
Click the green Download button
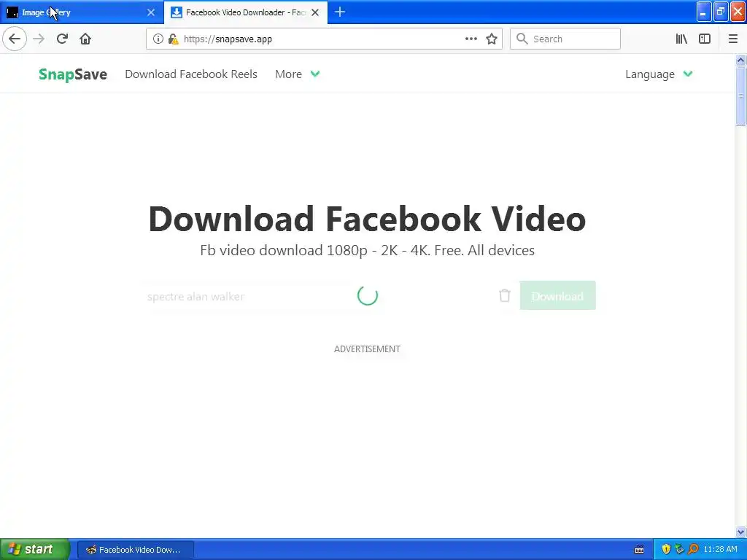pos(557,296)
